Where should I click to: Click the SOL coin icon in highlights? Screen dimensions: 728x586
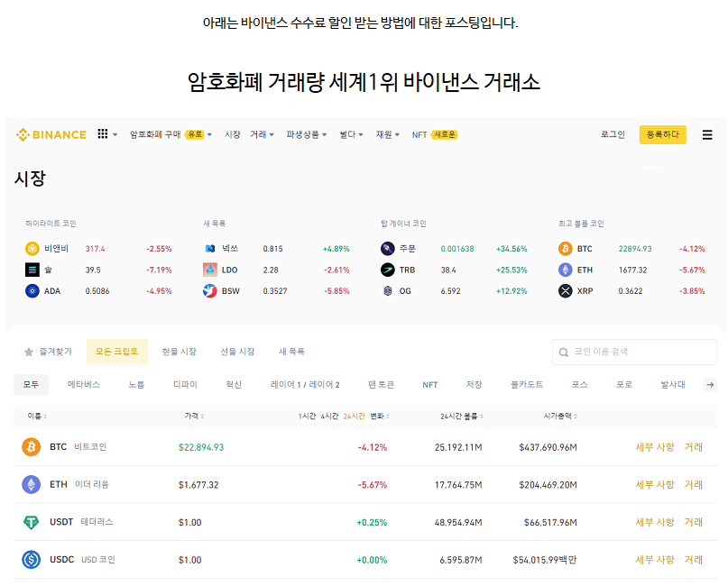(x=32, y=270)
